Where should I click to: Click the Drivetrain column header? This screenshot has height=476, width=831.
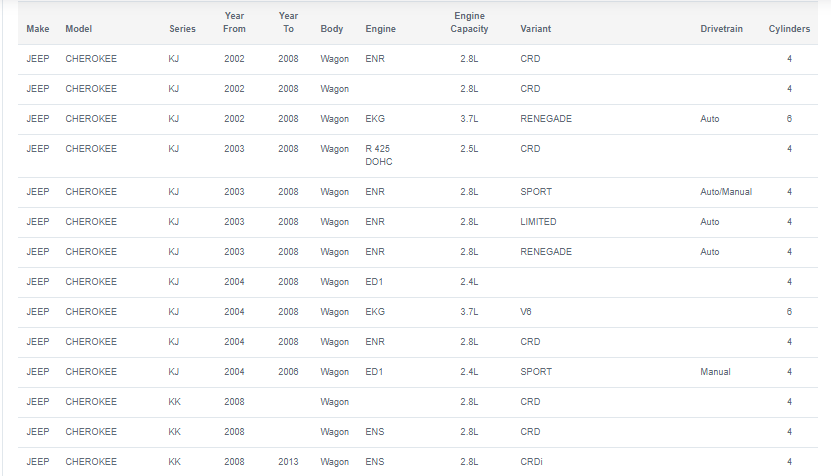tap(721, 29)
